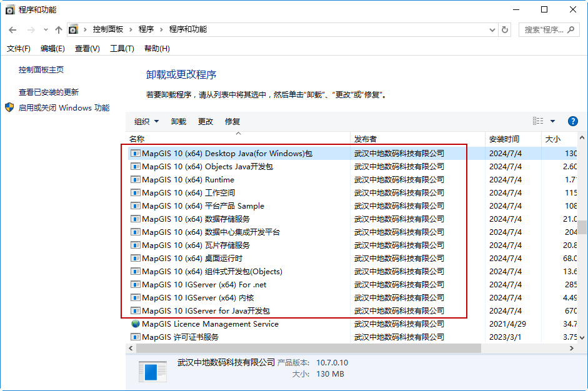The width and height of the screenshot is (588, 391).
Task: Sort by the 发布者 column header
Action: click(418, 139)
